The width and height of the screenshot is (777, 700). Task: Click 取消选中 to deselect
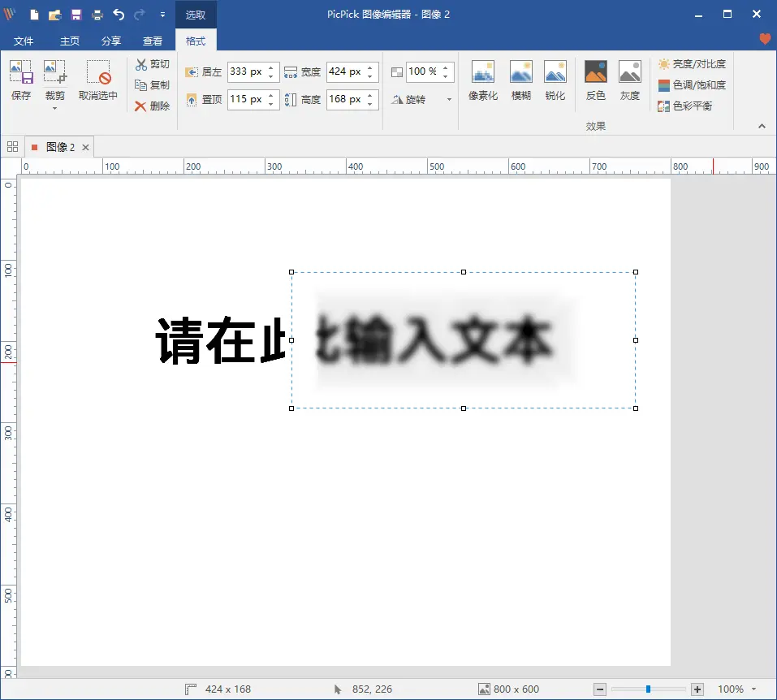(x=98, y=80)
